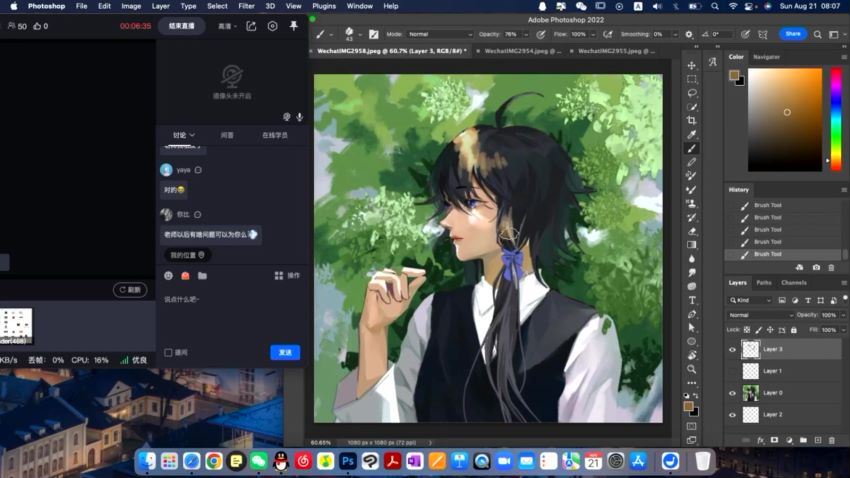Click the symmetry butterfly icon

[763, 34]
